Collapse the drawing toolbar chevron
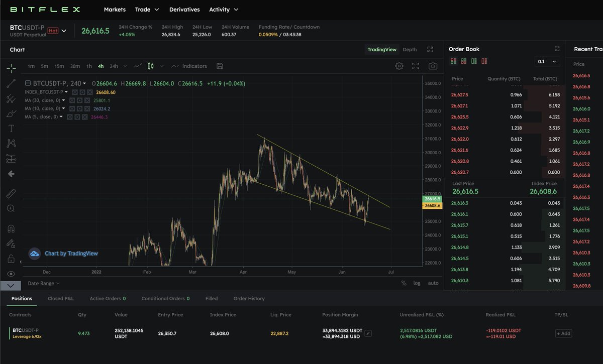603x364 pixels. pos(11,285)
